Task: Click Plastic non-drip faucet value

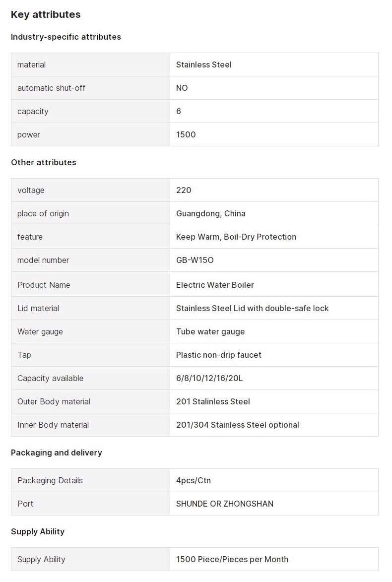Action: click(x=219, y=355)
